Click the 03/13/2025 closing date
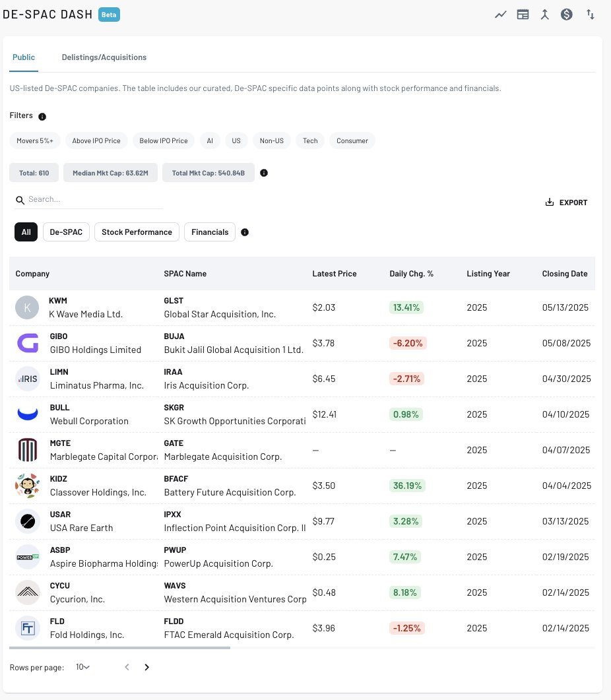Screen dimensions: 611x700 click(x=565, y=521)
